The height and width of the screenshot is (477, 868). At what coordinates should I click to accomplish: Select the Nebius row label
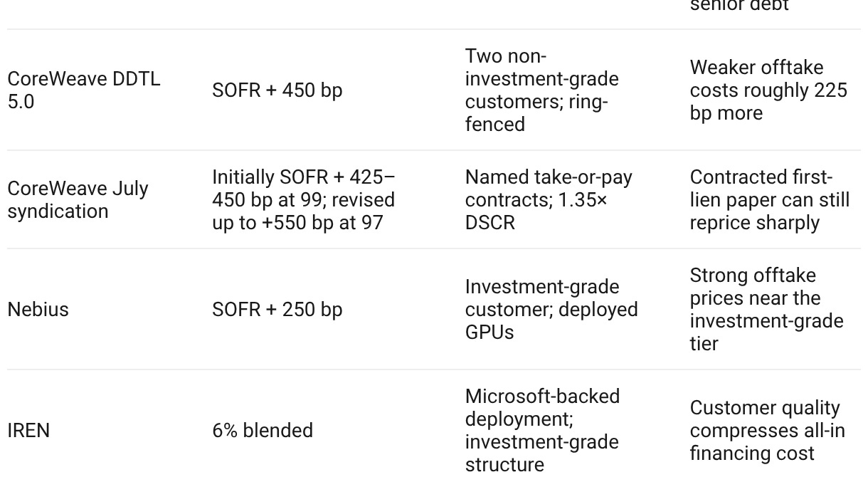pyautogui.click(x=38, y=310)
